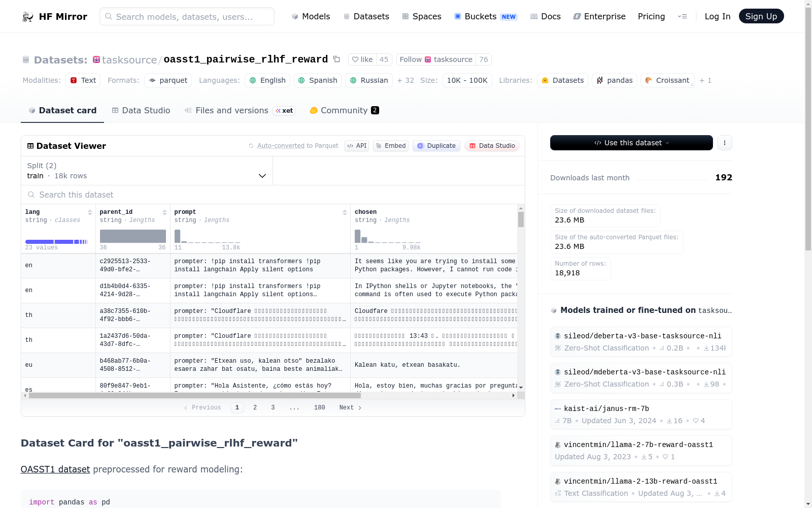Click the Next page button
Screen dimensions: 812x508
(x=350, y=407)
